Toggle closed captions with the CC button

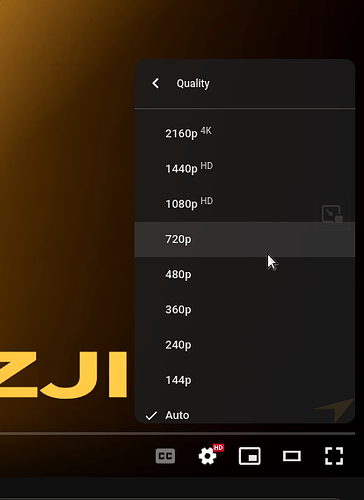click(165, 456)
